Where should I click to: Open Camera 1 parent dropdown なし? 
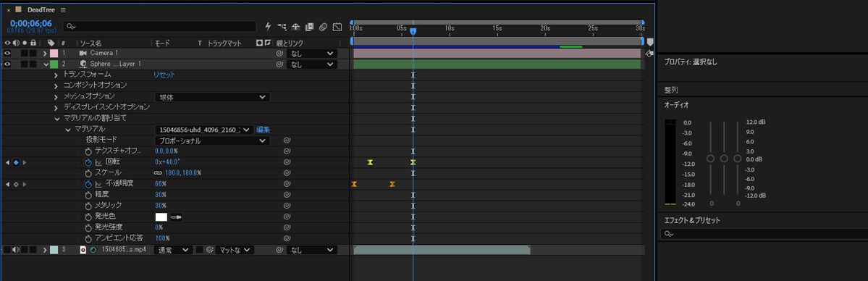[312, 53]
